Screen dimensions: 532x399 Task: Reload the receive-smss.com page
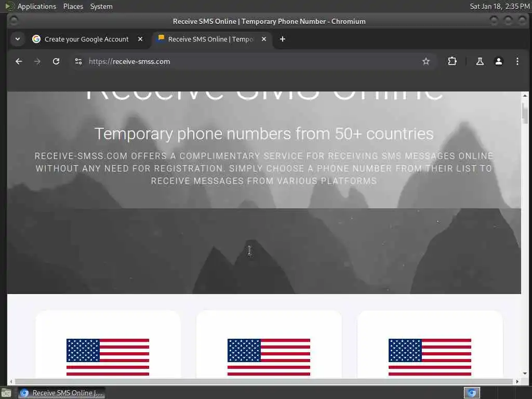pyautogui.click(x=56, y=61)
